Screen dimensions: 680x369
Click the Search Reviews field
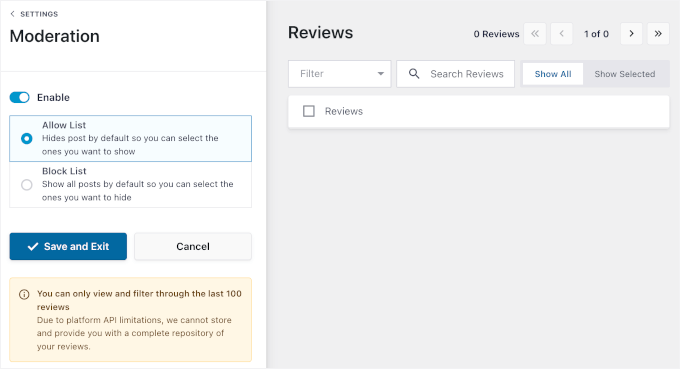pyautogui.click(x=455, y=74)
